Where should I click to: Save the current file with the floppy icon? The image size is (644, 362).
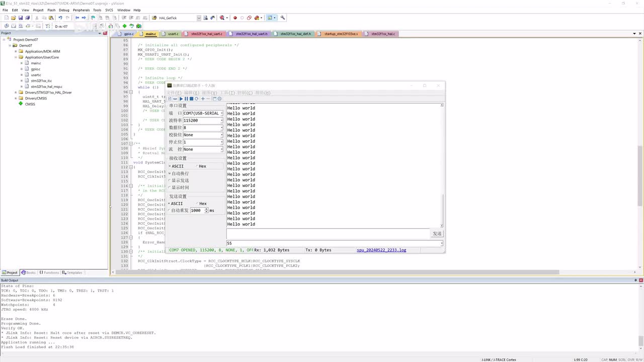21,18
